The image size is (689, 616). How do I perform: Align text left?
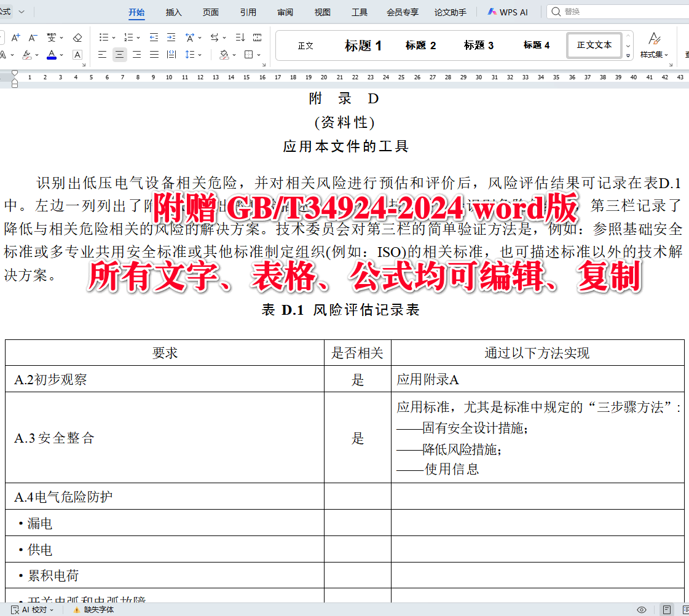[103, 55]
